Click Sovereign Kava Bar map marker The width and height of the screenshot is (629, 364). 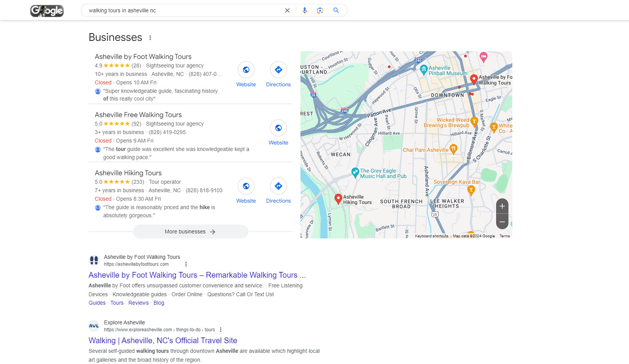point(471,190)
